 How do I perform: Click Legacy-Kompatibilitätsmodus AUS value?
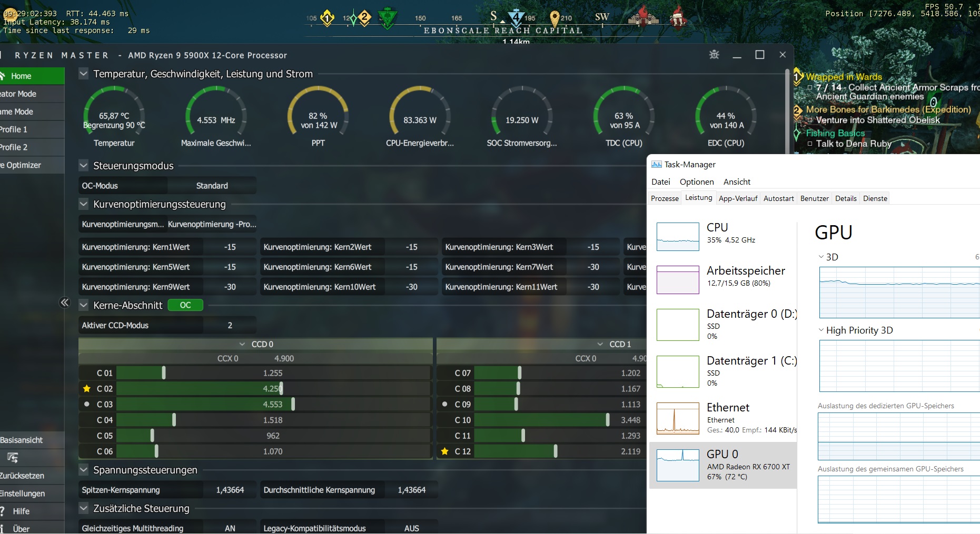[x=411, y=528]
